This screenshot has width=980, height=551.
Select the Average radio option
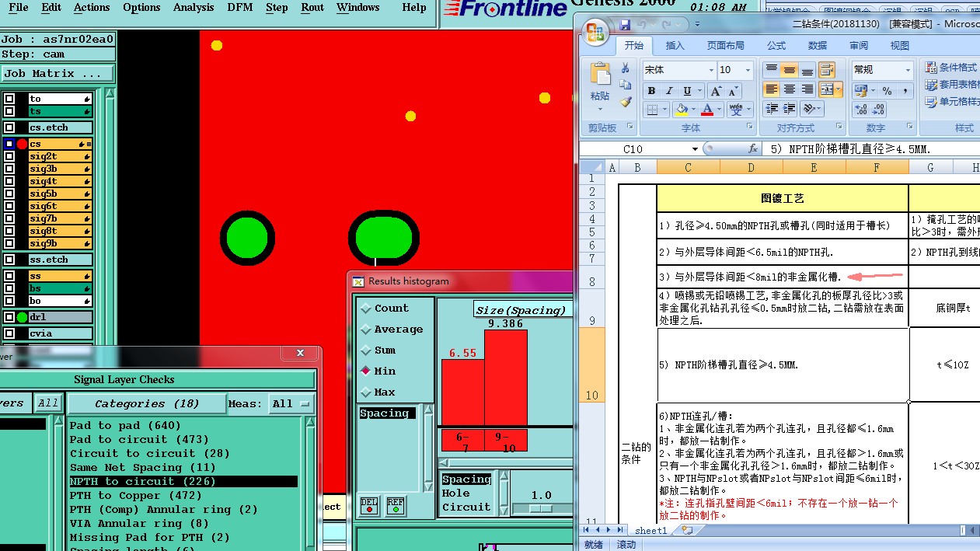click(x=365, y=329)
